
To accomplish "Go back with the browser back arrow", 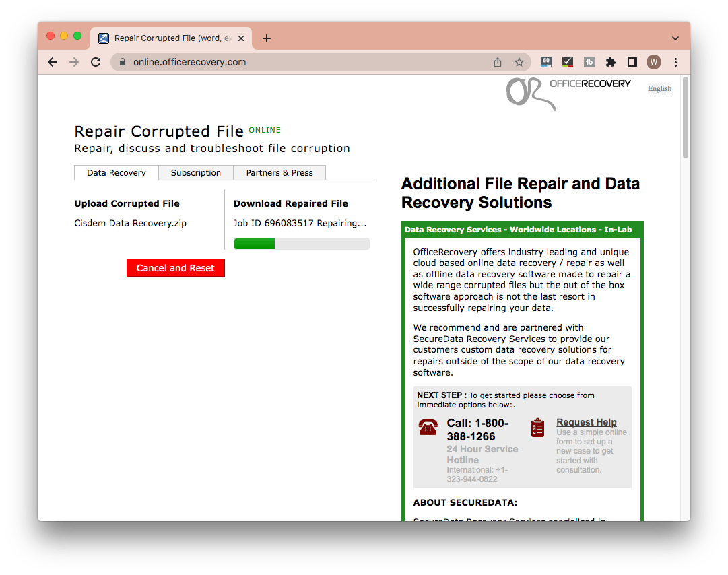I will point(53,62).
